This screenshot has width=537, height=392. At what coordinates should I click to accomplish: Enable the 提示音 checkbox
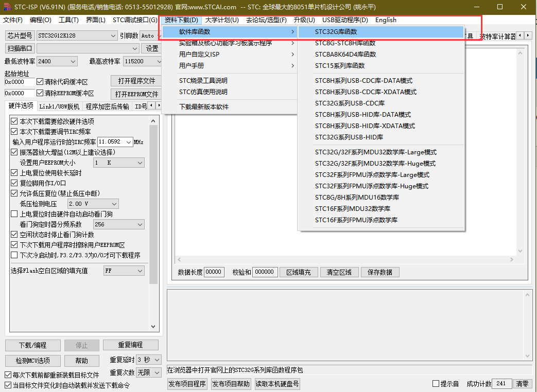coord(436,383)
